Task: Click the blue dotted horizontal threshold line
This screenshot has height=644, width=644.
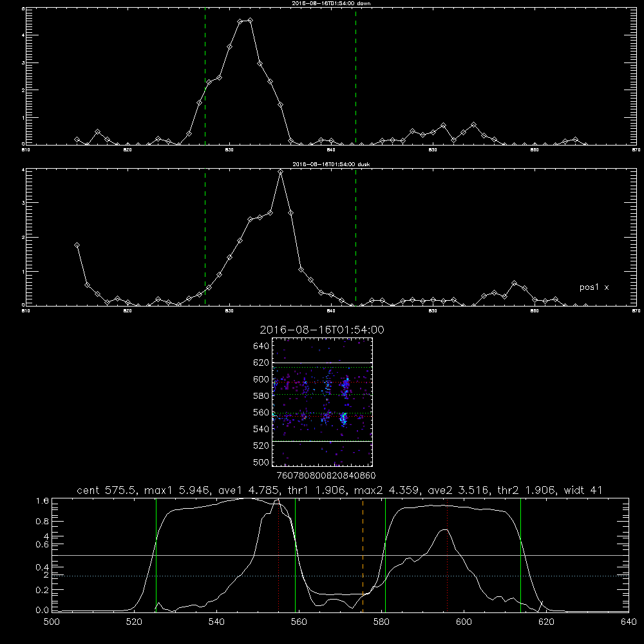Action: click(340, 576)
